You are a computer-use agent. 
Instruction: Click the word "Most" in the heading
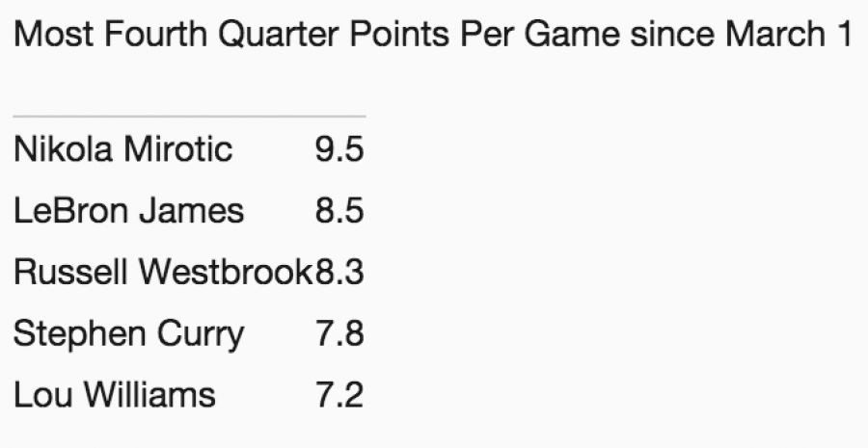point(51,36)
